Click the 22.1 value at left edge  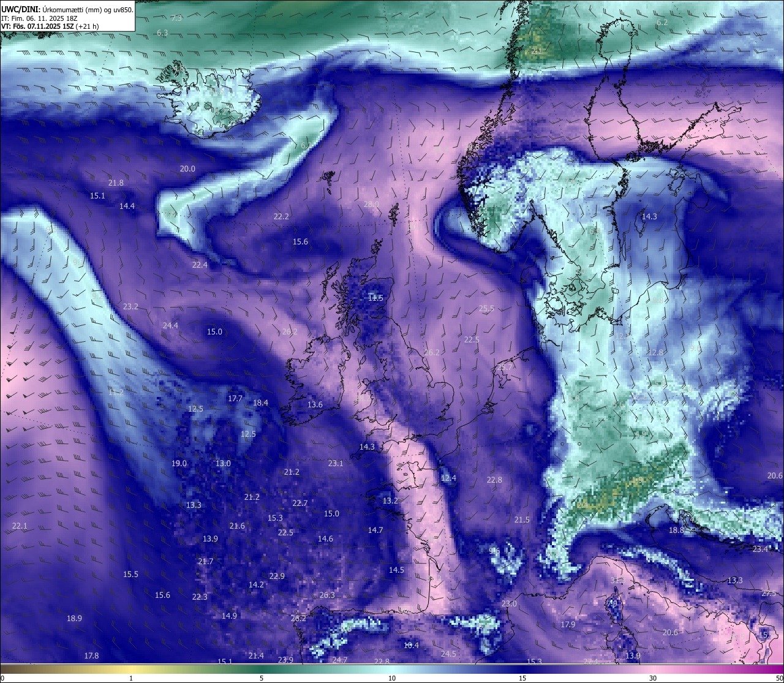[20, 526]
